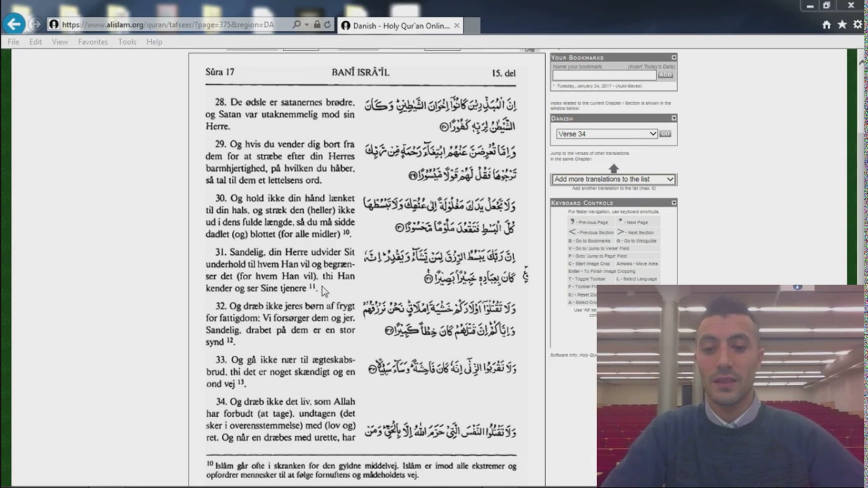Click footnote 10 about Islâm
Image resolution: width=868 pixels, height=488 pixels.
[x=361, y=470]
